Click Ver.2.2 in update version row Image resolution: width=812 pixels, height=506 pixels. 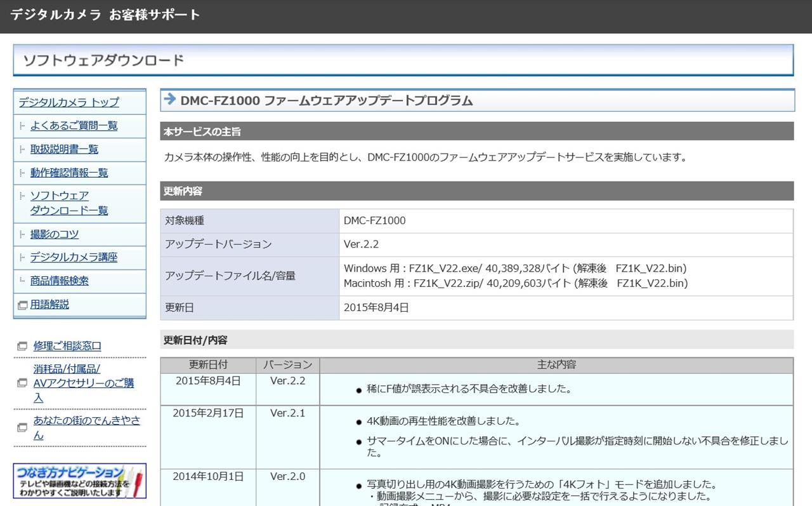coord(362,244)
